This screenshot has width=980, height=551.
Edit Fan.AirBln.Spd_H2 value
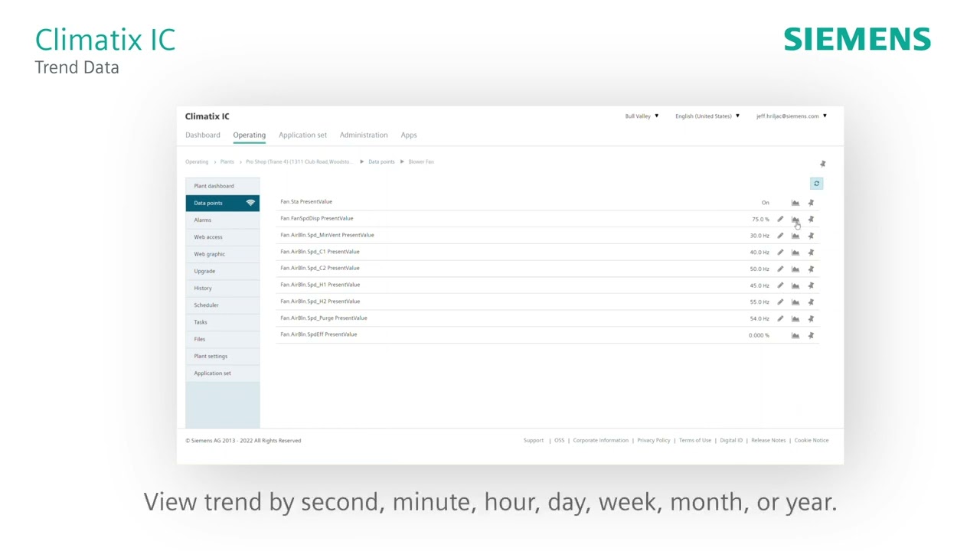point(780,302)
